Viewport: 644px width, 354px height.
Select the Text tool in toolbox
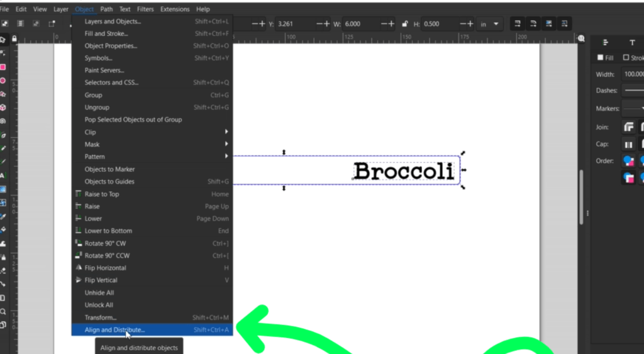[3, 175]
